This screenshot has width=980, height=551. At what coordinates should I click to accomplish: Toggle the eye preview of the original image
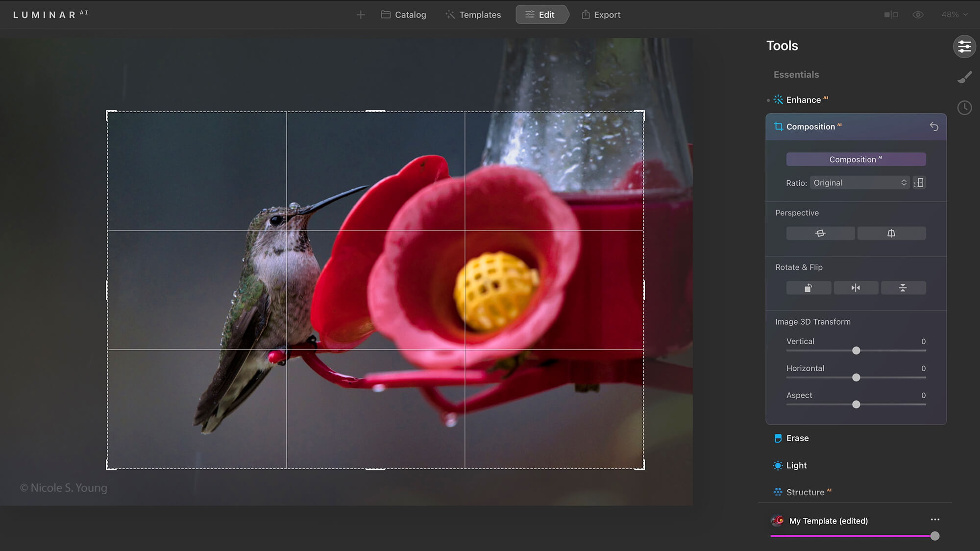click(918, 15)
